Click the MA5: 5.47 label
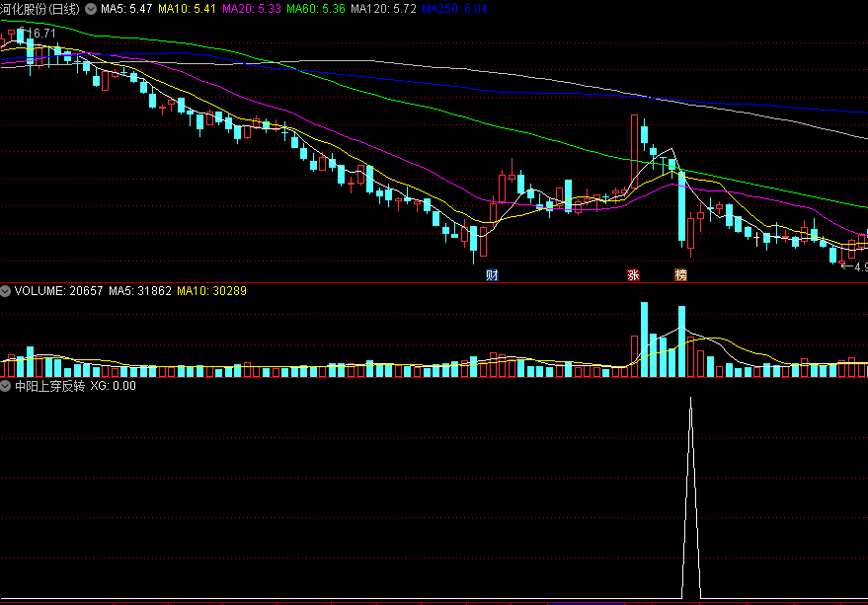Viewport: 868px width, 605px height. (x=126, y=9)
